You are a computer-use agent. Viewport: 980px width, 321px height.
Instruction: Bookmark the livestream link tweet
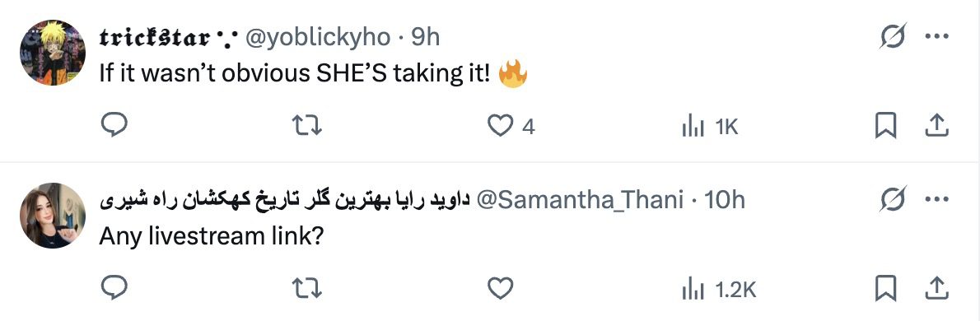[885, 288]
